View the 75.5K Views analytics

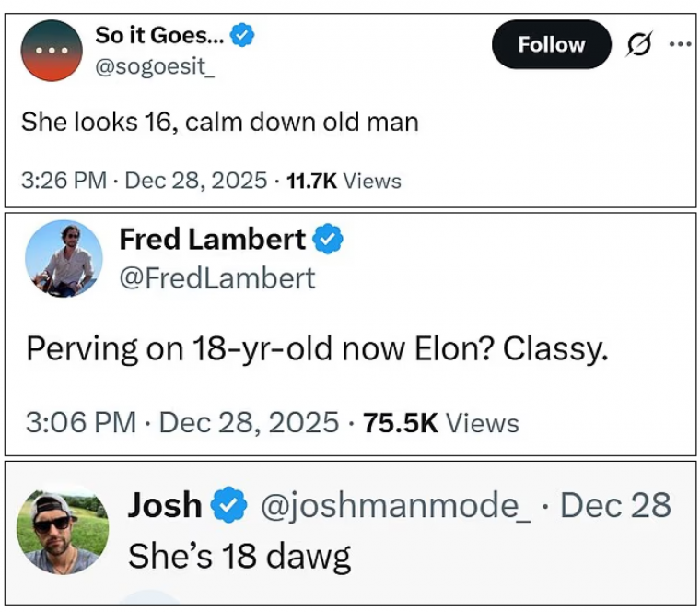[441, 423]
